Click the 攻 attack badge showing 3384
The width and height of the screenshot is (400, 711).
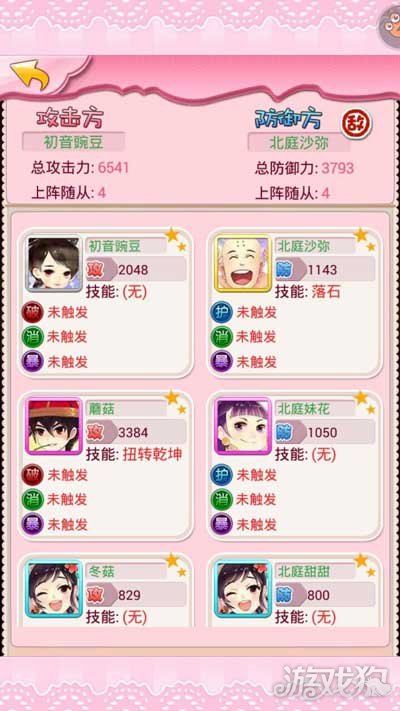[x=101, y=432]
